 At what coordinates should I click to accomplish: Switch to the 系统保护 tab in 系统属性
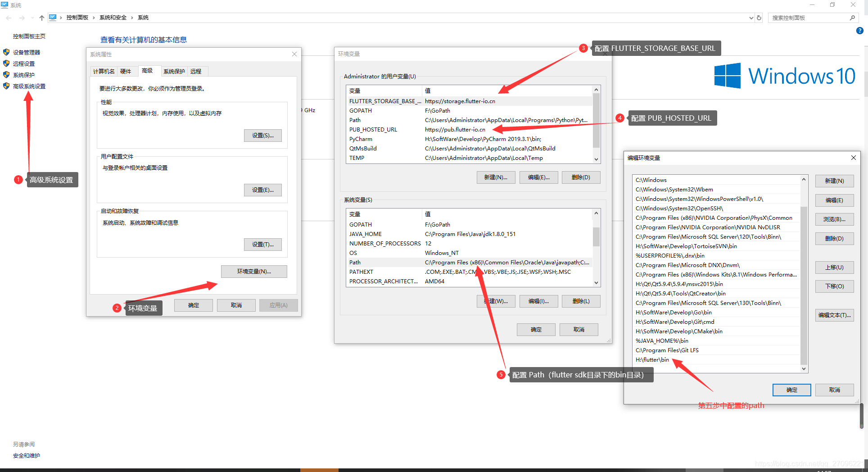174,71
